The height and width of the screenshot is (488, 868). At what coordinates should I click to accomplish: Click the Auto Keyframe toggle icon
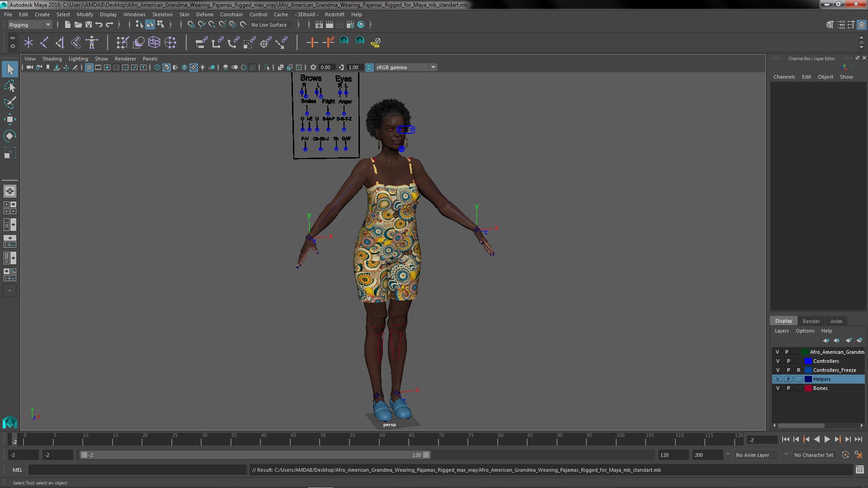tap(845, 455)
